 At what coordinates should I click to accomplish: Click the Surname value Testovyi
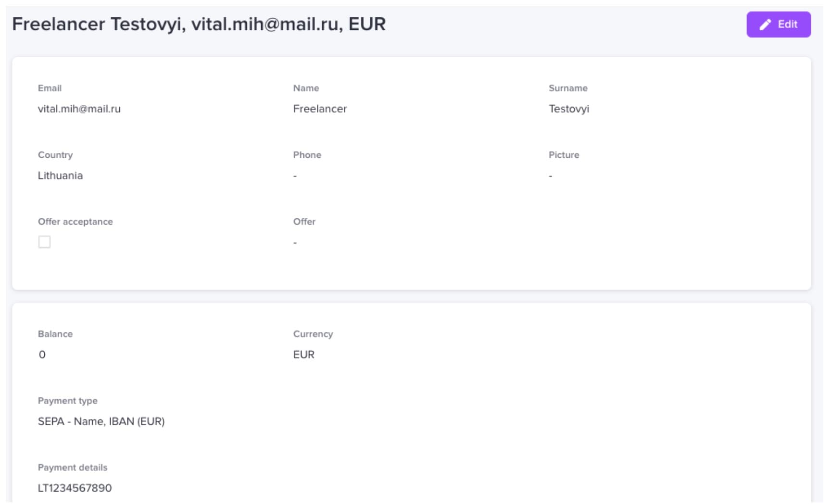(x=569, y=109)
